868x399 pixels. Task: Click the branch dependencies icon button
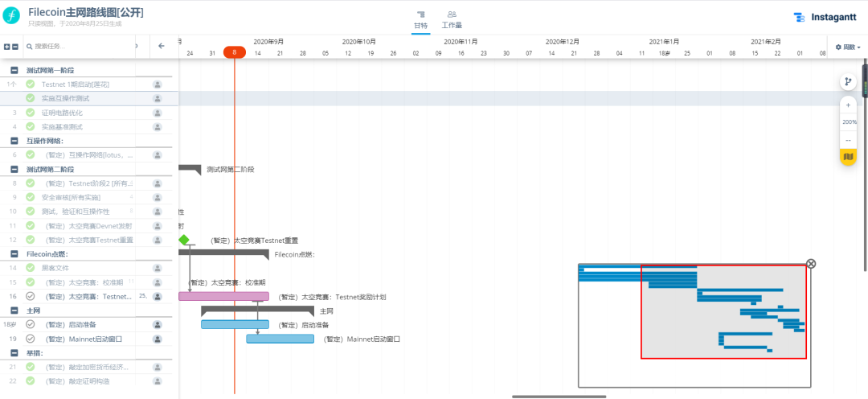(x=848, y=82)
